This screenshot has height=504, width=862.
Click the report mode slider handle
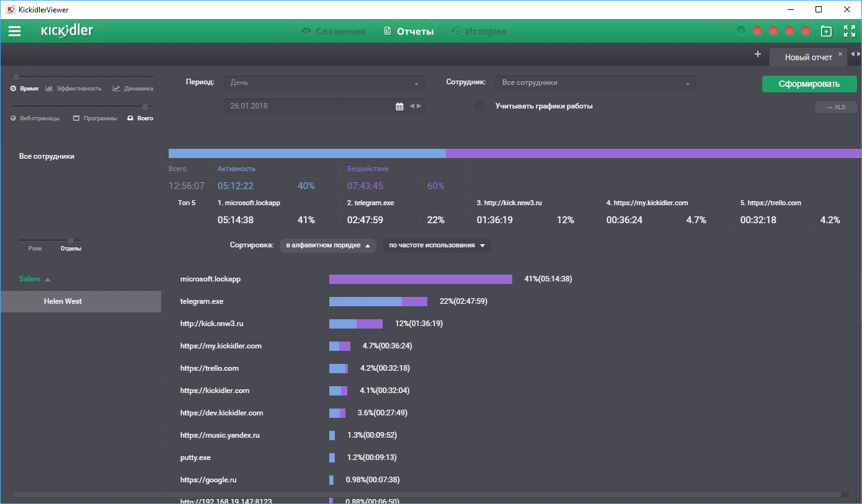(x=16, y=77)
